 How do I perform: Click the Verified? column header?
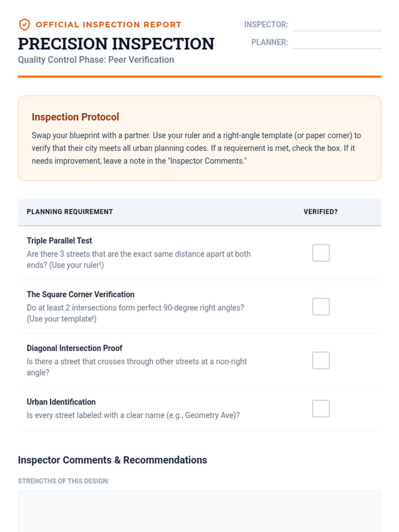(x=321, y=212)
